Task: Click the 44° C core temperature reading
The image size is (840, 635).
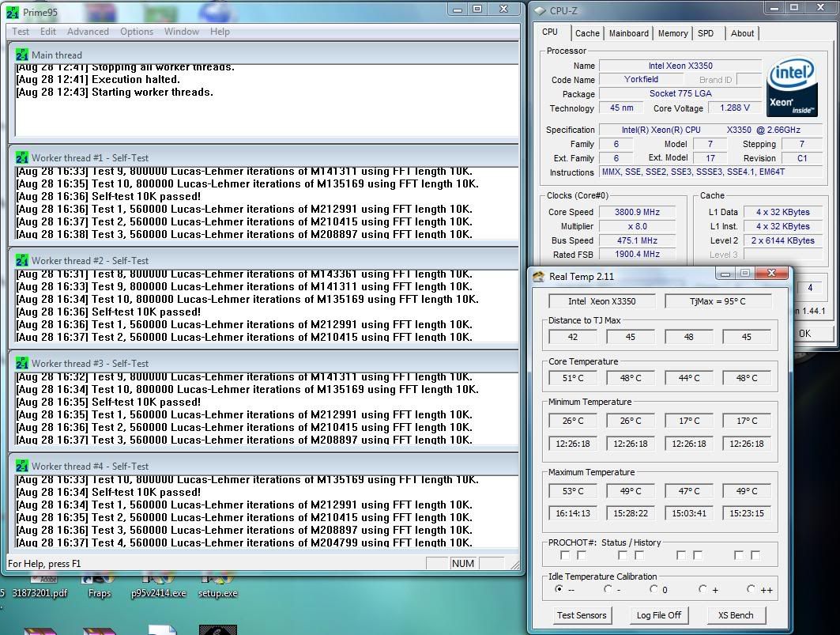Action: pyautogui.click(x=689, y=378)
